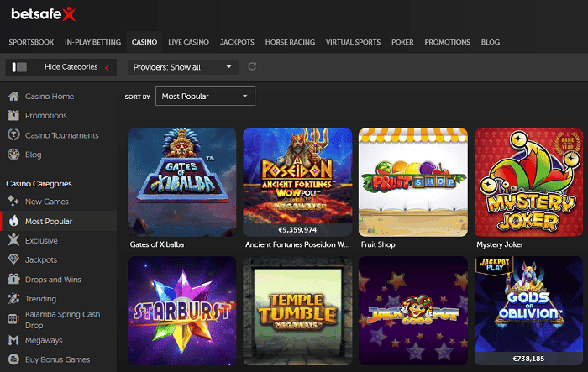Viewport: 588px width, 372px height.
Task: Click the Exclusive star icon
Action: tap(13, 240)
